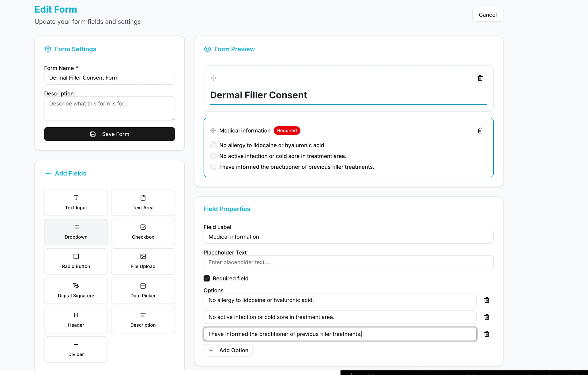
Task: Add a Checkbox field type
Action: point(143,232)
